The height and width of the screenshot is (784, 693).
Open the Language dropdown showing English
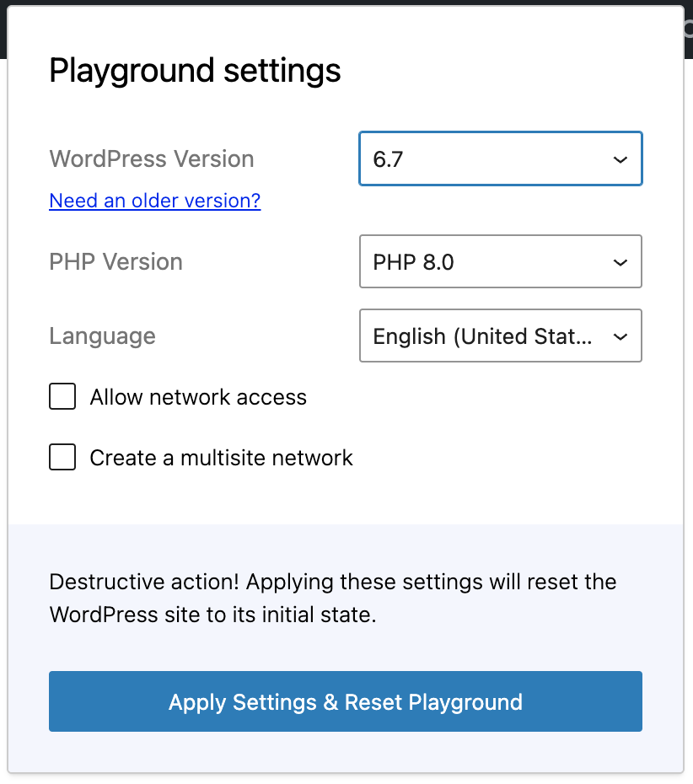point(501,336)
